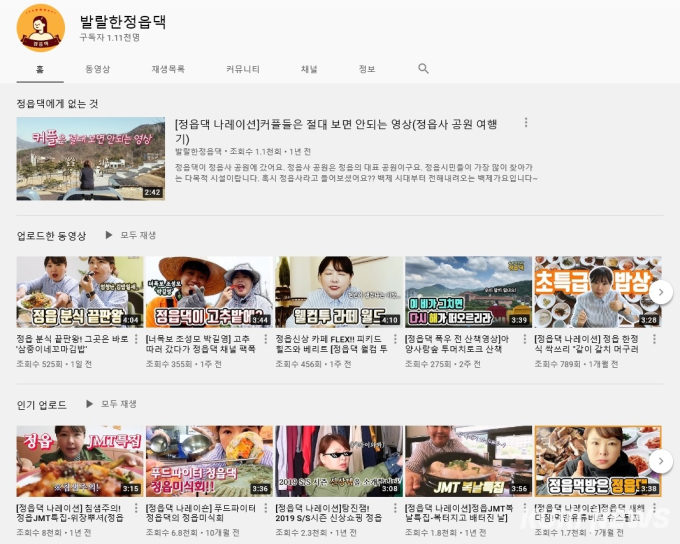Open the 정읍 JMT특집 thumbnail
This screenshot has width=680, height=544.
(x=80, y=461)
